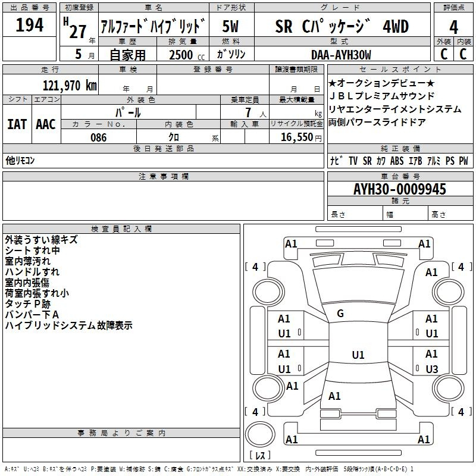Select U1 mark on the roof

coord(358,355)
